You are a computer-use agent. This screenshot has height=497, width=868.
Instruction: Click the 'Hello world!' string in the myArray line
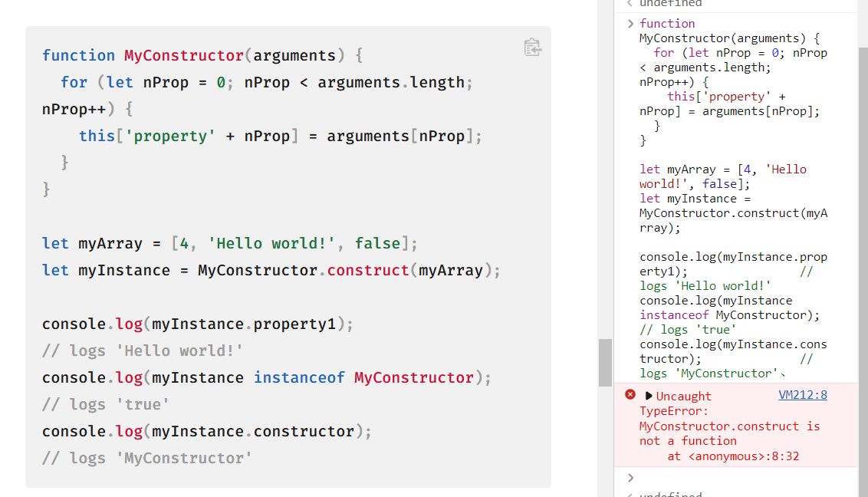tap(271, 244)
